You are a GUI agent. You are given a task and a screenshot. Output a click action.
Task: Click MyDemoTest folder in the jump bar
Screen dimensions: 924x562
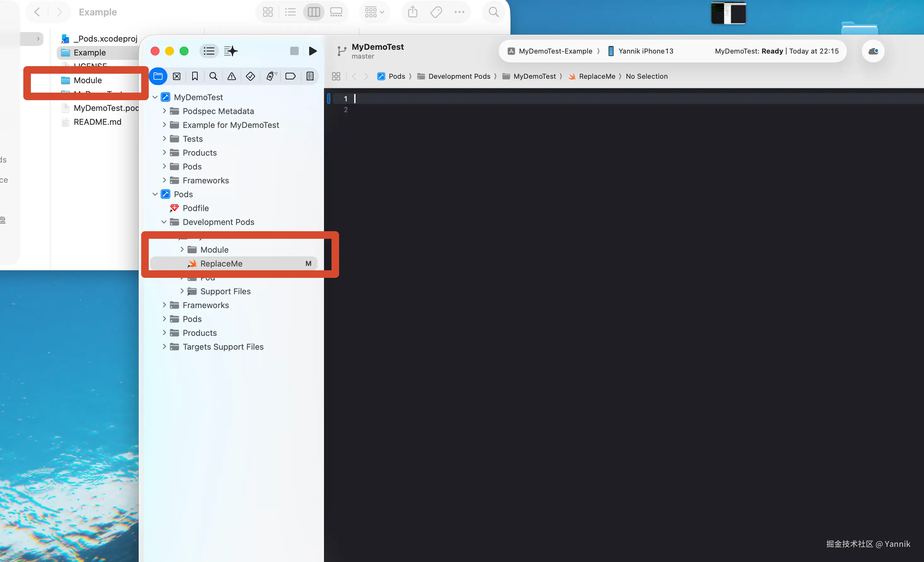click(529, 76)
